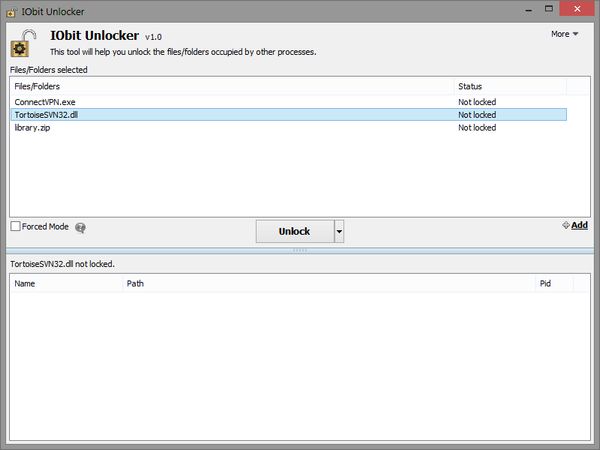Open the Forced Mode help icon

[x=81, y=227]
